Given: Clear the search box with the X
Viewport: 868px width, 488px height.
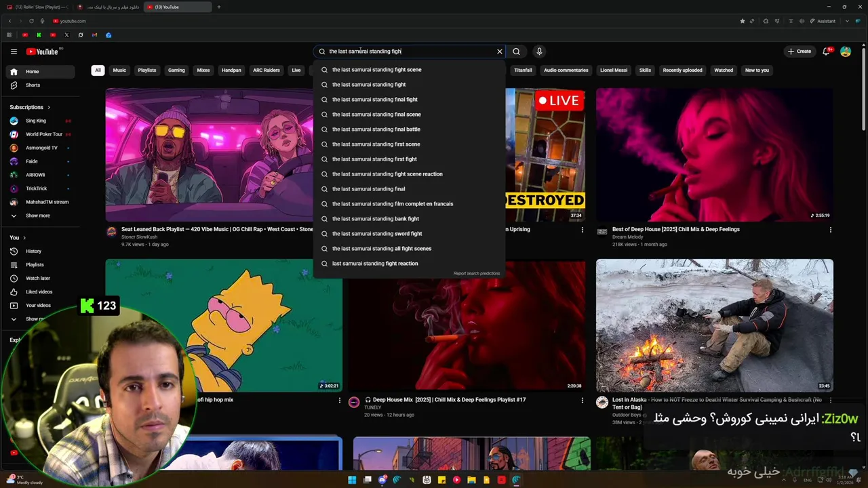Looking at the screenshot, I should [x=500, y=52].
